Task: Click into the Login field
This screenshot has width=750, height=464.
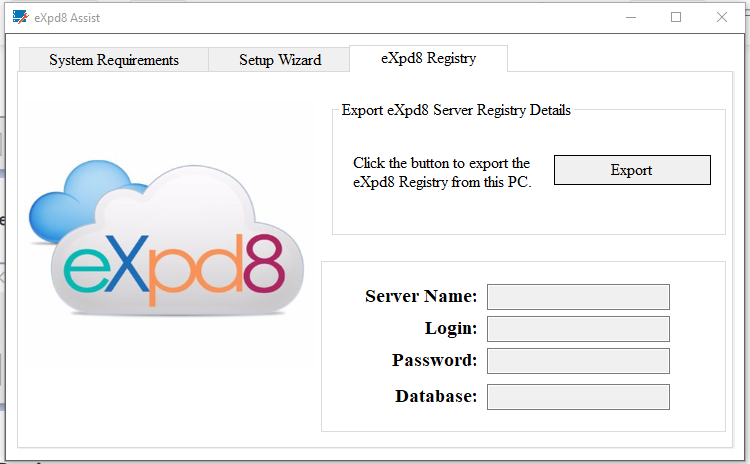Action: point(578,329)
